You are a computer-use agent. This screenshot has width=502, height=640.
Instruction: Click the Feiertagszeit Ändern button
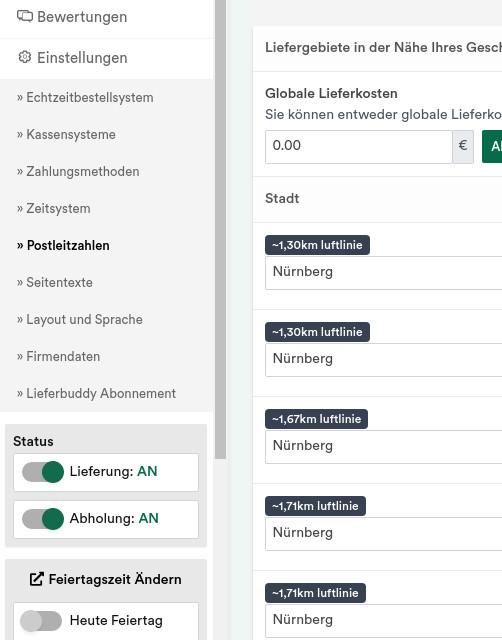(x=106, y=579)
